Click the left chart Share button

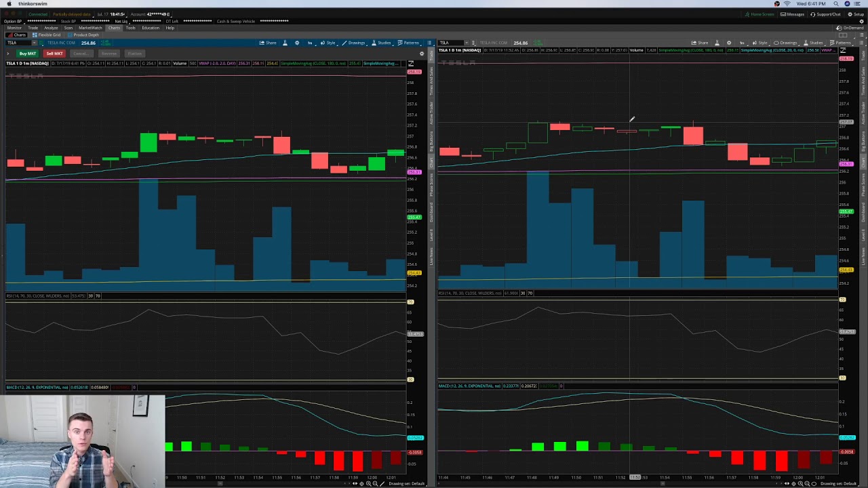268,43
